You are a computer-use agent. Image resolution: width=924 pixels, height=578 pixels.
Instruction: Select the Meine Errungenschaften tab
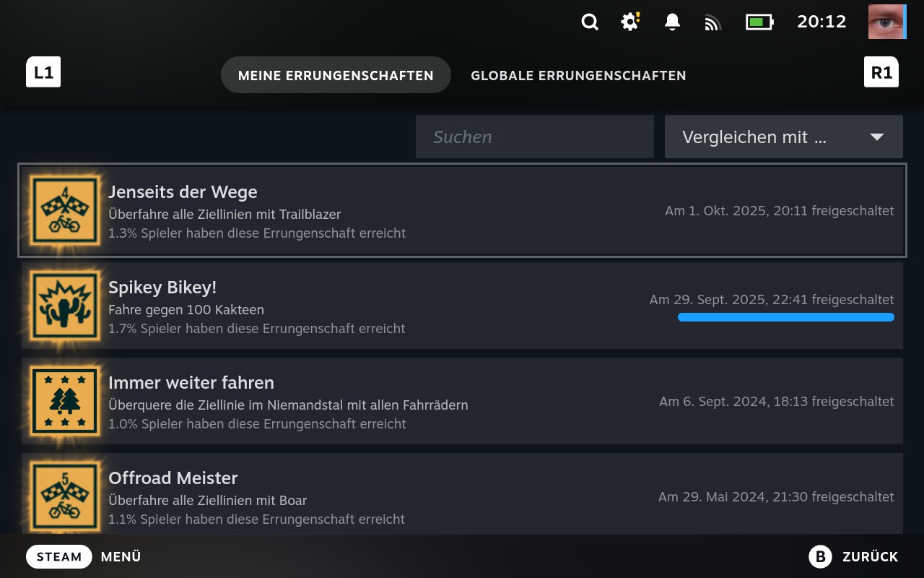click(x=336, y=75)
